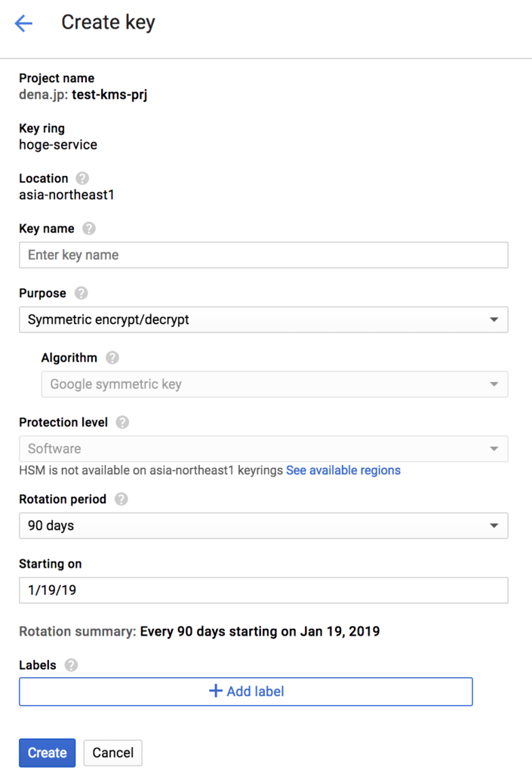This screenshot has width=532, height=773.
Task: Follow the See available regions link
Action: (x=343, y=470)
